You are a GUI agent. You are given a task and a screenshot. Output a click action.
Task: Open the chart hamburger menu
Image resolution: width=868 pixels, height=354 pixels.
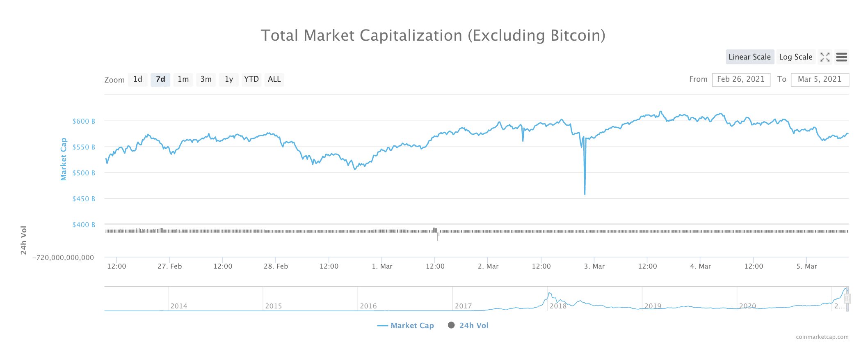[x=842, y=57]
